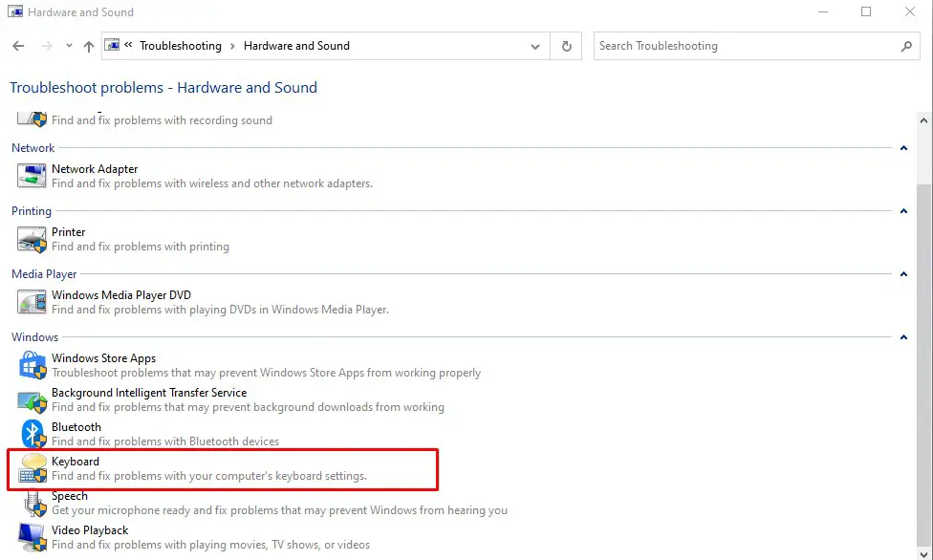Viewport: 933px width, 560px height.
Task: Click the scrollbar down arrow
Action: click(x=923, y=554)
